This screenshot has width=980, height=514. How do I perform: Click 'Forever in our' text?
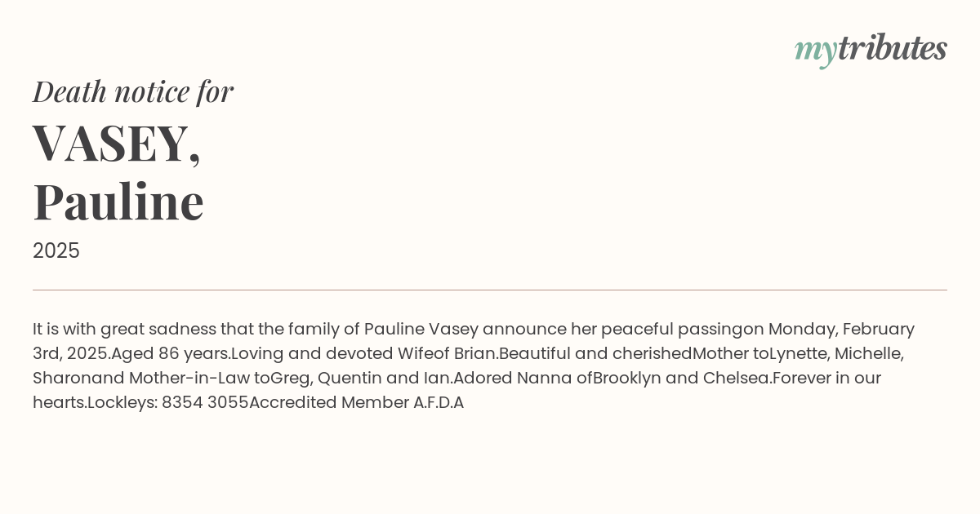pyautogui.click(x=826, y=378)
